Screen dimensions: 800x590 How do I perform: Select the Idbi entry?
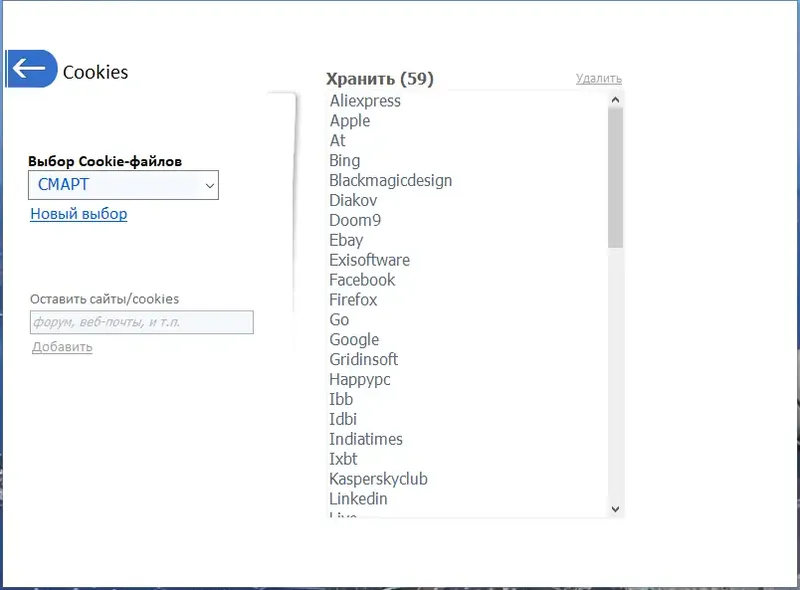(x=343, y=420)
